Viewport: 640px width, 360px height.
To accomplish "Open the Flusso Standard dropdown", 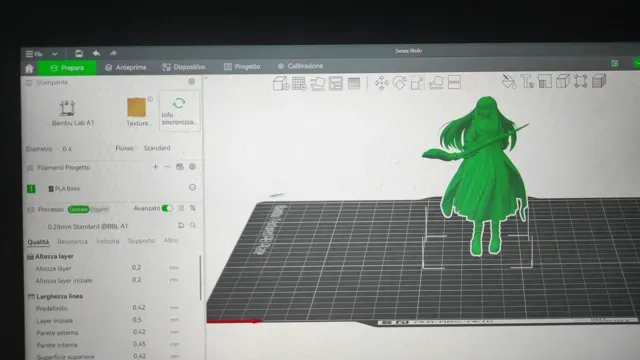I will click(157, 148).
